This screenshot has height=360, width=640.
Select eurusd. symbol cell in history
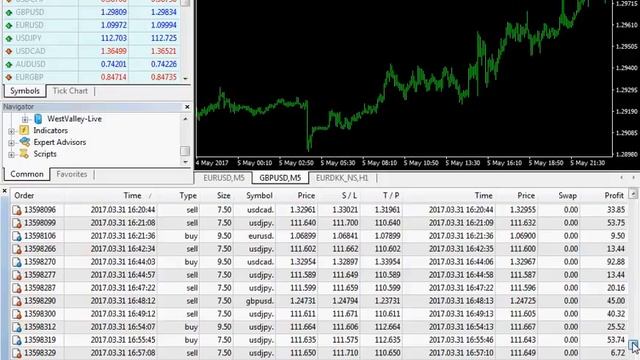(260, 236)
